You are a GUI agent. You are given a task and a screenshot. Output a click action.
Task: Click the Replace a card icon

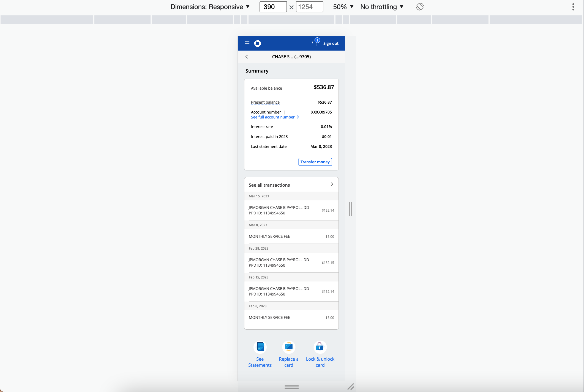[289, 347]
